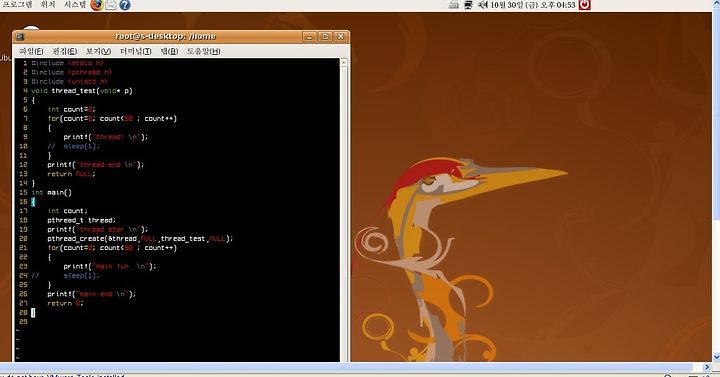Viewport: 720px width, 377px height.
Task: Click the down arrow of the outer vertical scrollbar
Action: (716, 357)
